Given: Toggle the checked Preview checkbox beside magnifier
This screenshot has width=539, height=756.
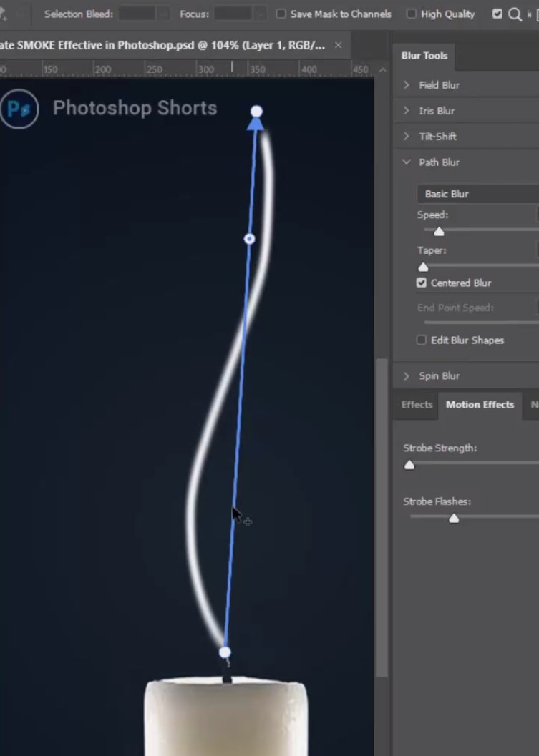Looking at the screenshot, I should click(497, 14).
